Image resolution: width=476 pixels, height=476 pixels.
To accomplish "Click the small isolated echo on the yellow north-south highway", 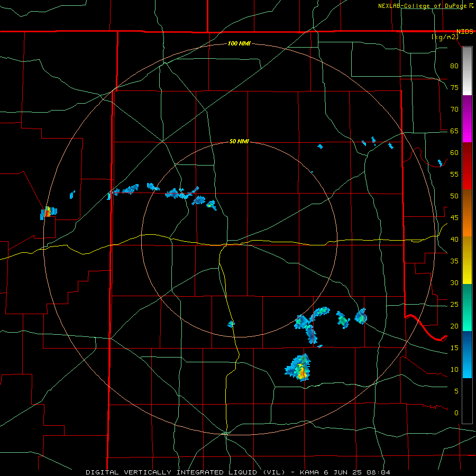I will pyautogui.click(x=231, y=324).
